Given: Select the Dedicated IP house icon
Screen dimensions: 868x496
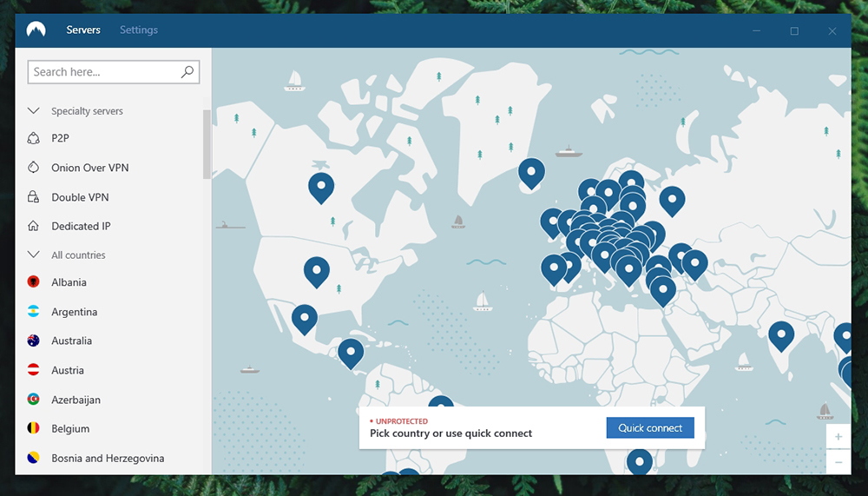Looking at the screenshot, I should click(33, 226).
